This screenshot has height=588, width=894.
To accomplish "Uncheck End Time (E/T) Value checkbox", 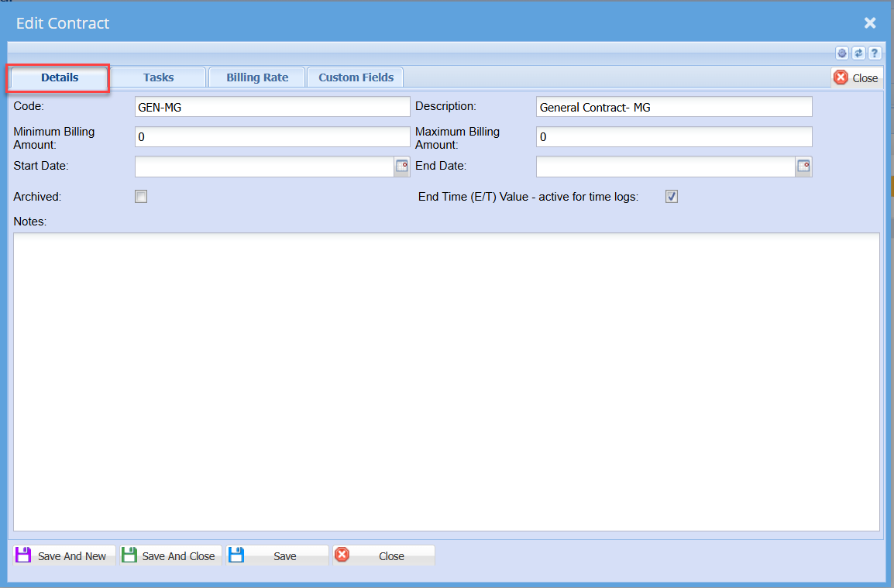I will coord(672,197).
